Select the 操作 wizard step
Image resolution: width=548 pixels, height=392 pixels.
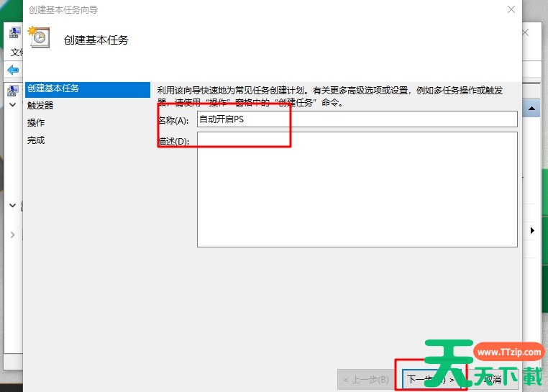pyautogui.click(x=36, y=123)
